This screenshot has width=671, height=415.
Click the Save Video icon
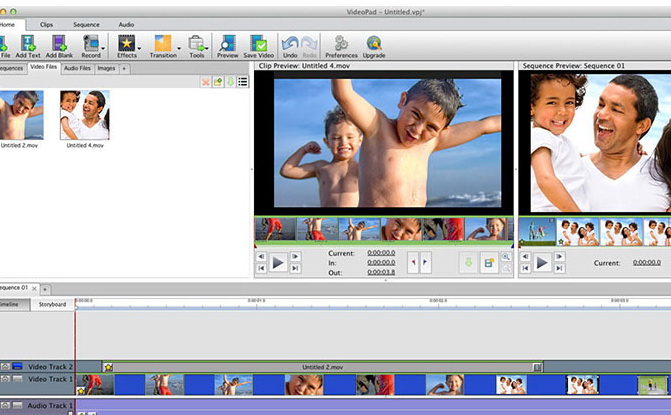(258, 43)
